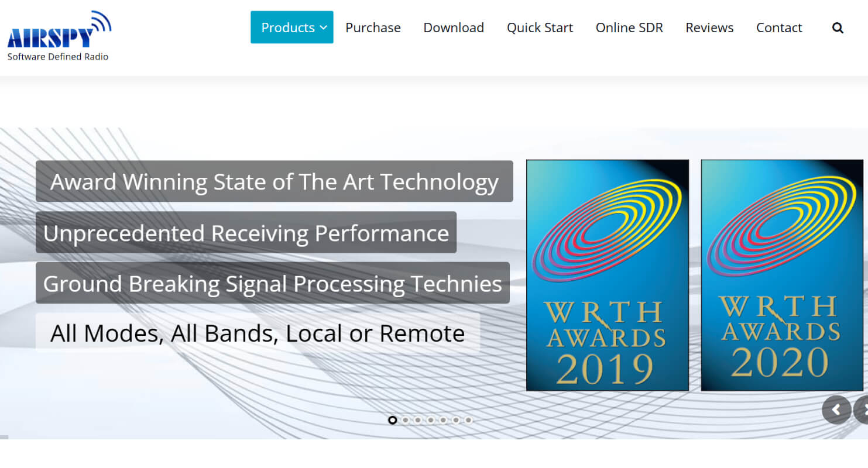Image resolution: width=868 pixels, height=468 pixels.
Task: Go to Contact page
Action: click(779, 27)
